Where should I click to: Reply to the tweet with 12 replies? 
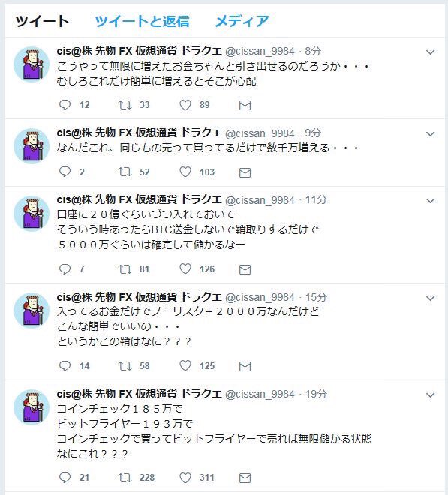[65, 105]
